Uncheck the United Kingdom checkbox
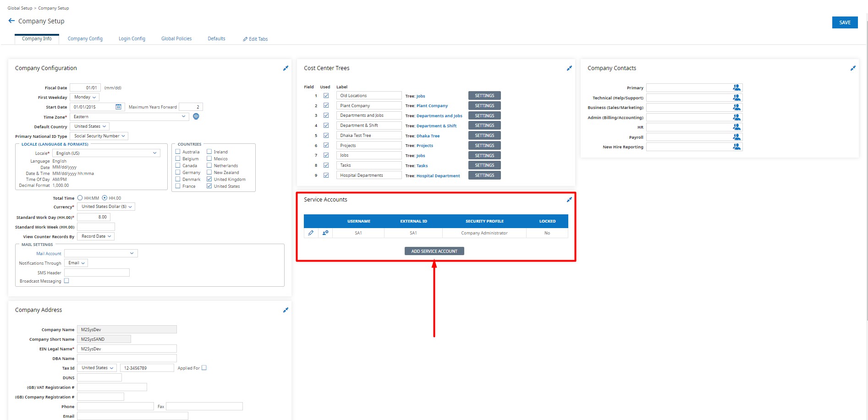The image size is (868, 420). coord(209,179)
